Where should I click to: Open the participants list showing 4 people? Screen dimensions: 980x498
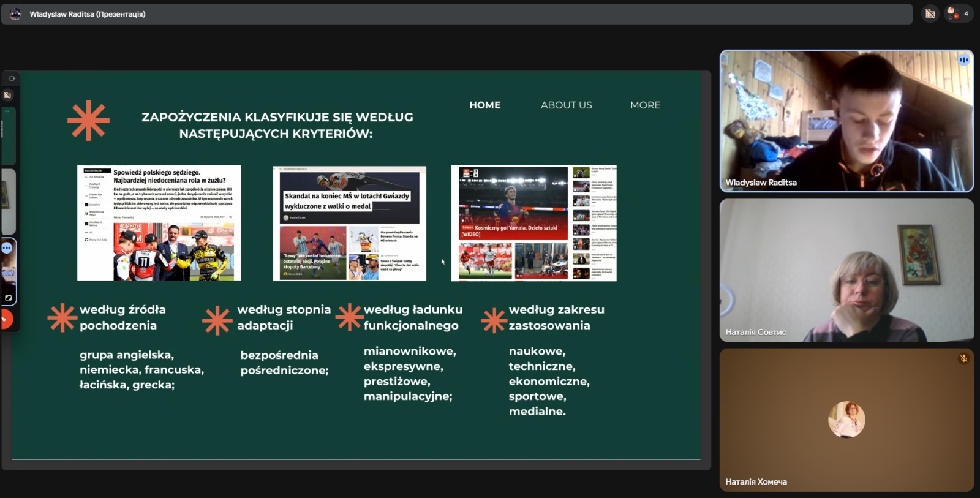click(x=958, y=13)
